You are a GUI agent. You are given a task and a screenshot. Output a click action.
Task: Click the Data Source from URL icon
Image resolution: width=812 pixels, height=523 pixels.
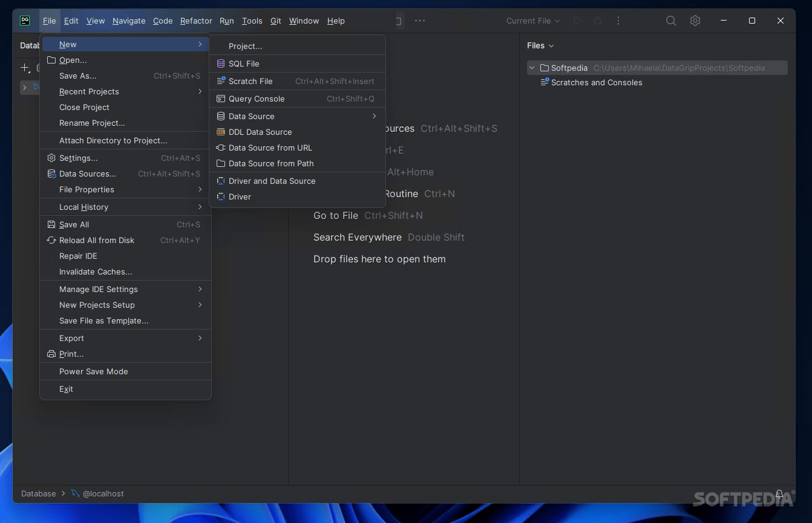(x=221, y=148)
